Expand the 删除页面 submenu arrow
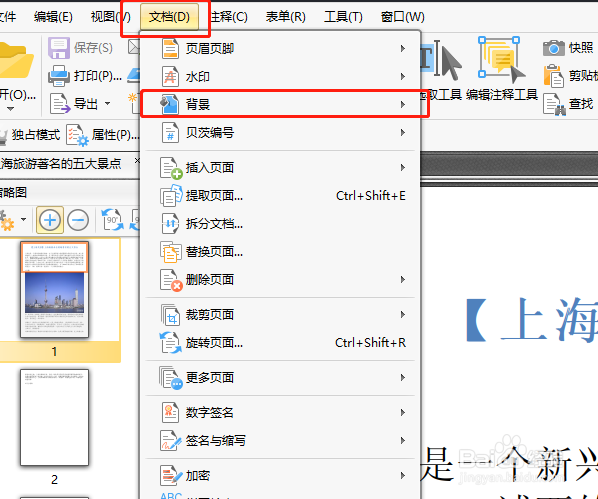The width and height of the screenshot is (598, 499). tap(403, 279)
